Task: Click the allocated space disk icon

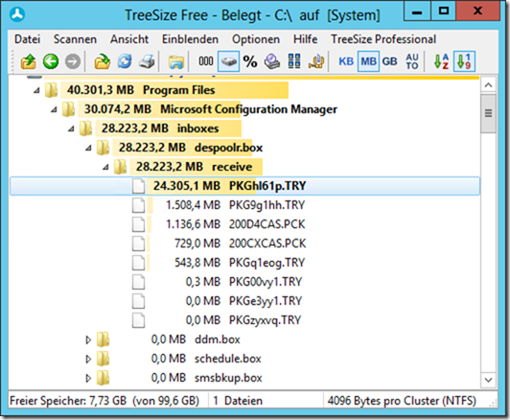Action: [x=272, y=61]
